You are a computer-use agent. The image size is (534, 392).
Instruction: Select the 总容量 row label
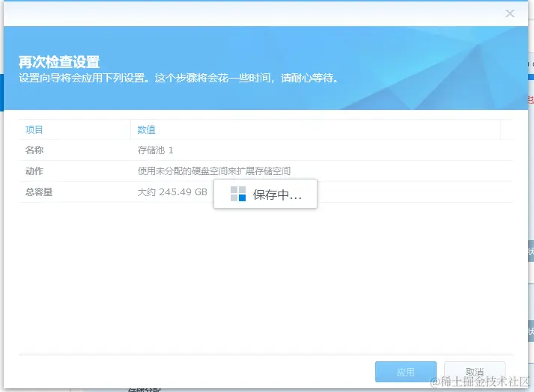[x=39, y=192]
